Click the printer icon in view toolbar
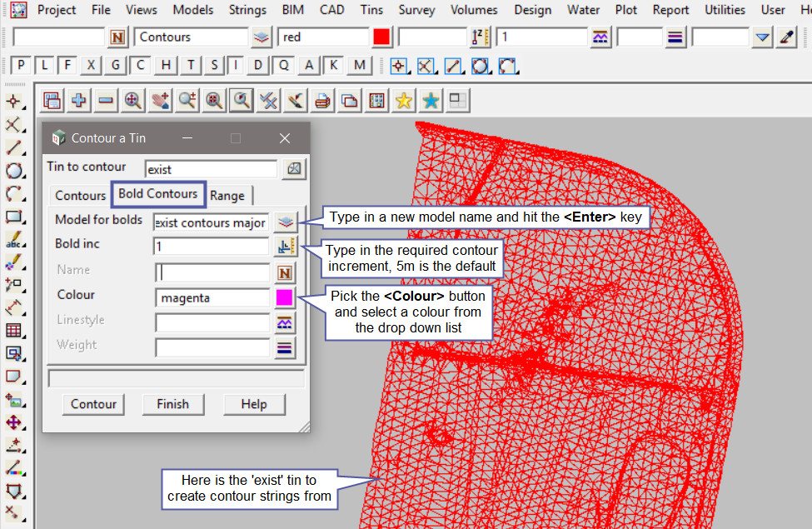The image size is (812, 529). pyautogui.click(x=323, y=101)
